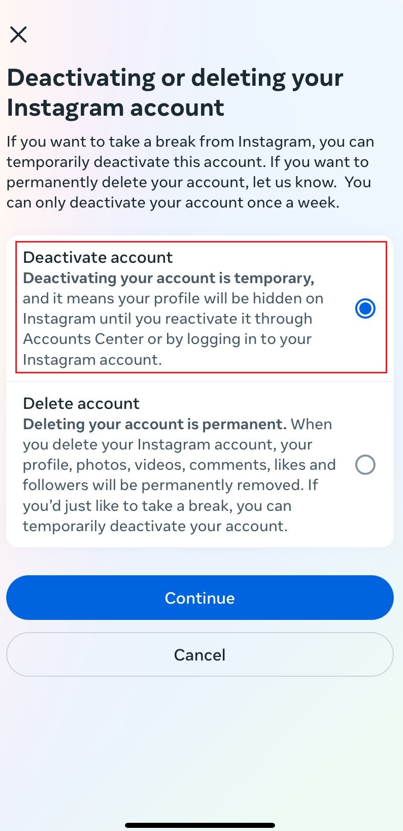403x831 pixels.
Task: Tap the page heading about deactivating or deleting
Action: point(175,93)
